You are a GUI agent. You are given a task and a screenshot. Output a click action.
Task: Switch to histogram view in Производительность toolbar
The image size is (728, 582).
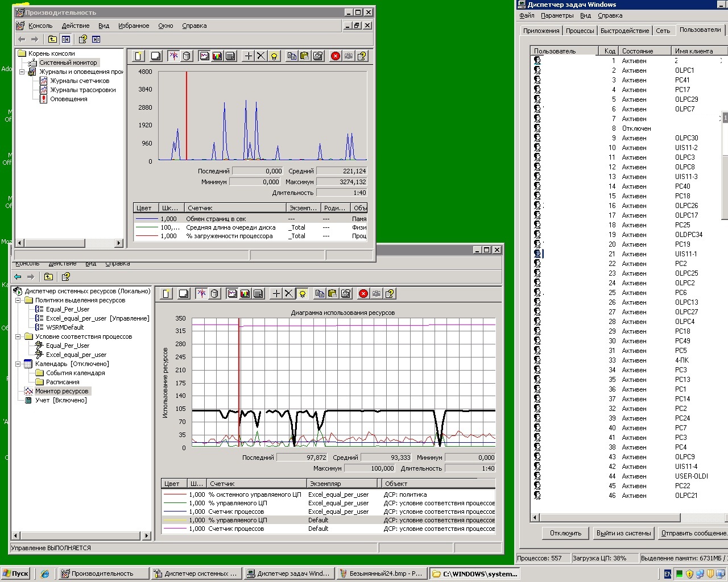point(217,56)
